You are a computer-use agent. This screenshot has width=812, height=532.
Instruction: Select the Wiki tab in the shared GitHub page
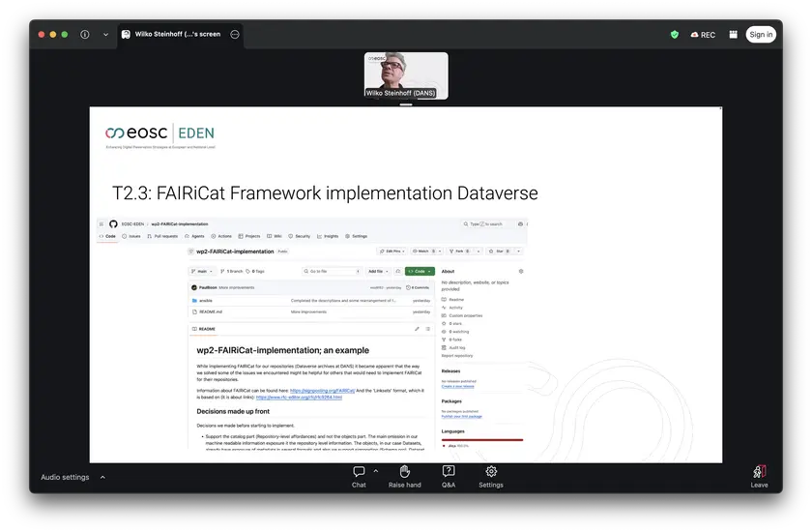[275, 236]
